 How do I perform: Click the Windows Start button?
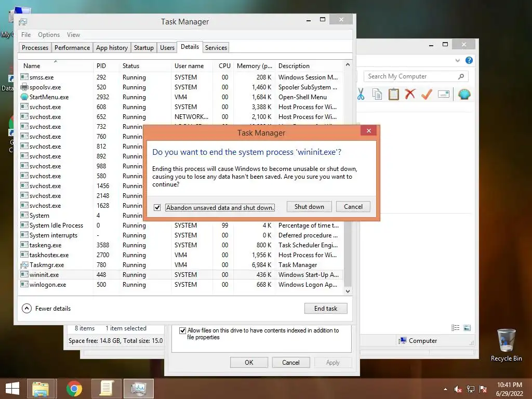coord(12,389)
